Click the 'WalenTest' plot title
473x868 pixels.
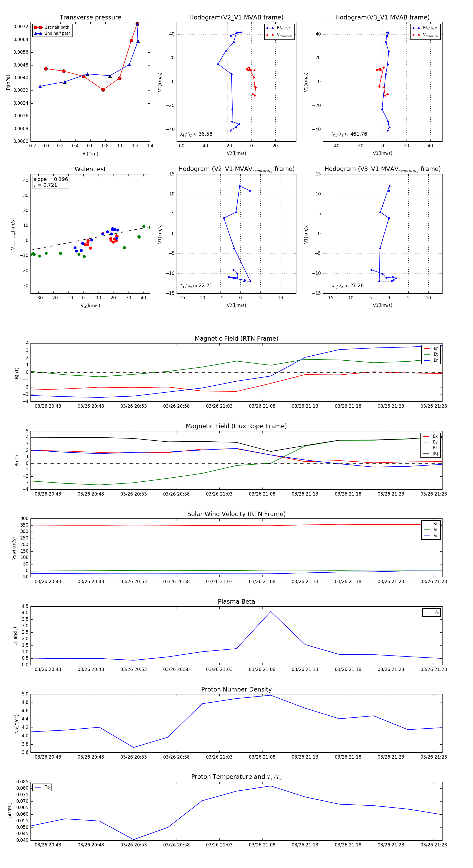pyautogui.click(x=90, y=169)
